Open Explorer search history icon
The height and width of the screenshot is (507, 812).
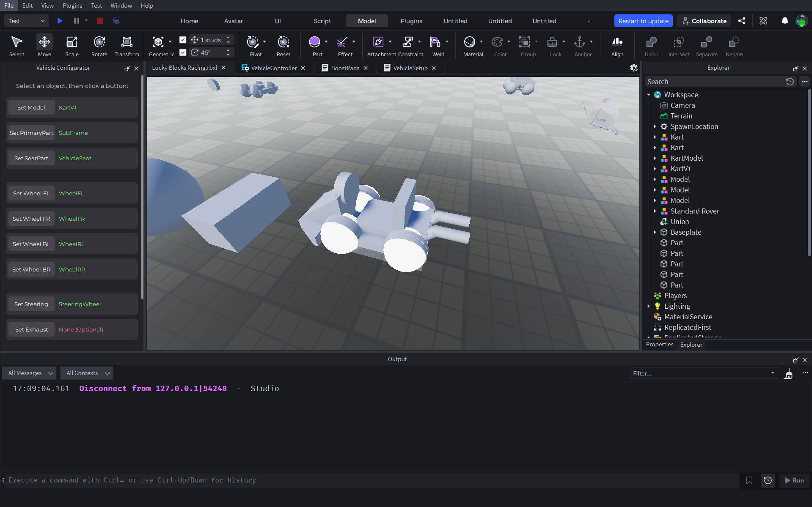click(790, 82)
